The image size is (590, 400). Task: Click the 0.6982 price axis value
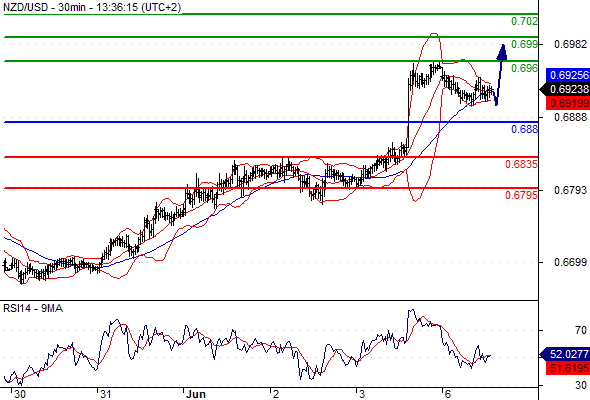pos(570,44)
